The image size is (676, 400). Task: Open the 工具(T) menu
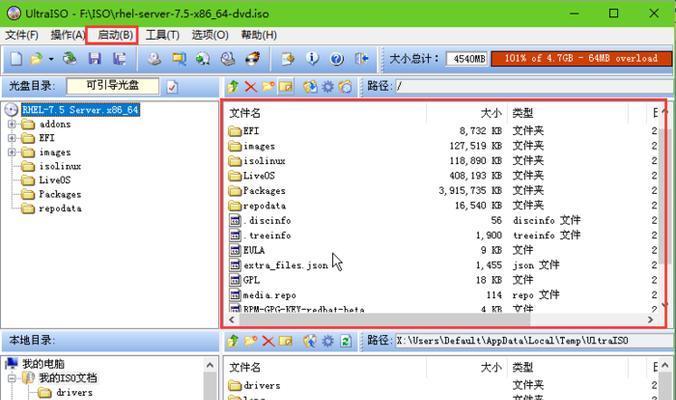(162, 35)
